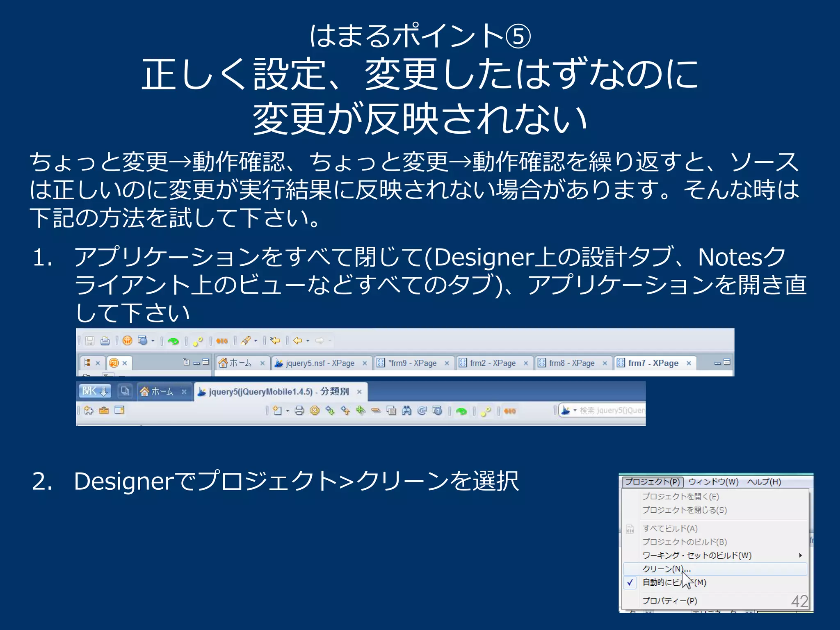The width and height of the screenshot is (840, 630).
Task: Open the ヘルプ(H) menu
Action: pyautogui.click(x=764, y=482)
